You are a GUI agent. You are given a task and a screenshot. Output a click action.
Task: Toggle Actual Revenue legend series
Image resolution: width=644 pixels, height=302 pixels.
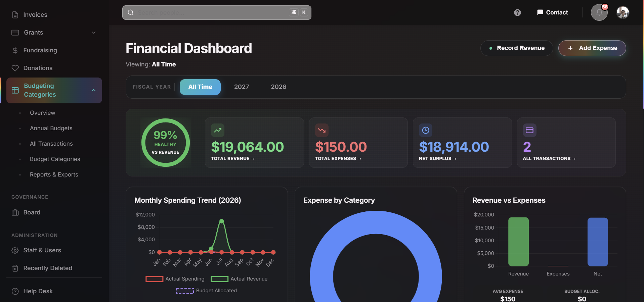point(239,279)
